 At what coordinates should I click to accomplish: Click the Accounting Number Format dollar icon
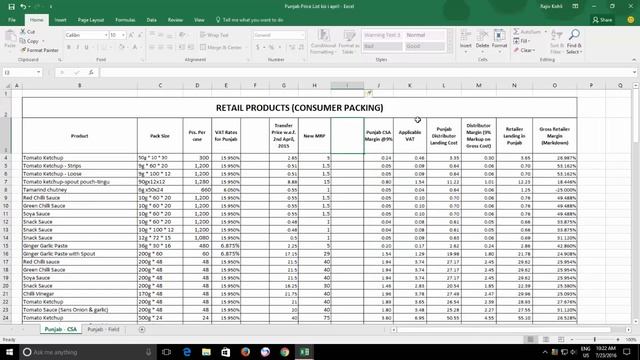pyautogui.click(x=258, y=47)
